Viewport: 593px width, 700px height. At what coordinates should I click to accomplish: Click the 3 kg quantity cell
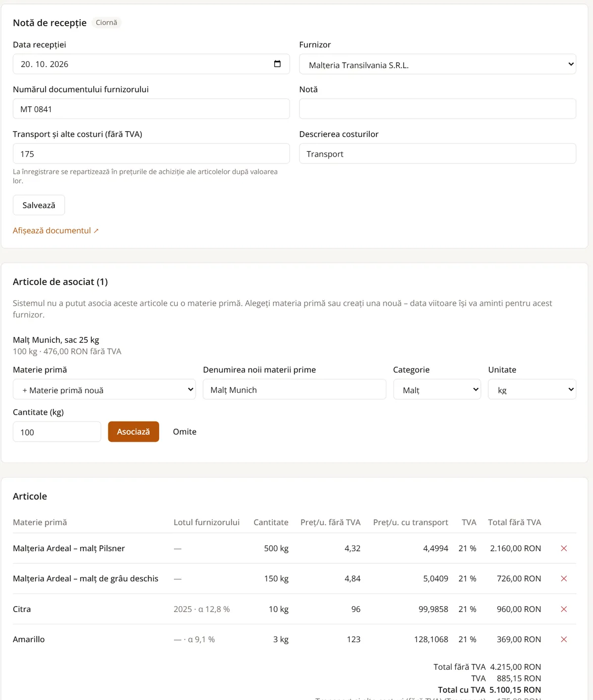281,639
